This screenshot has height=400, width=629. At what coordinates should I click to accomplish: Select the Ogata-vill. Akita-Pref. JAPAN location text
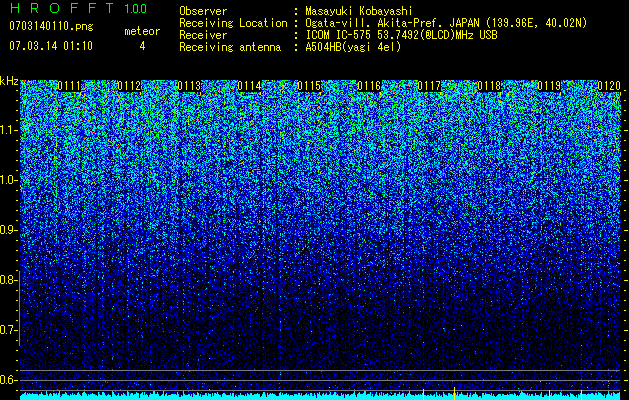point(446,23)
